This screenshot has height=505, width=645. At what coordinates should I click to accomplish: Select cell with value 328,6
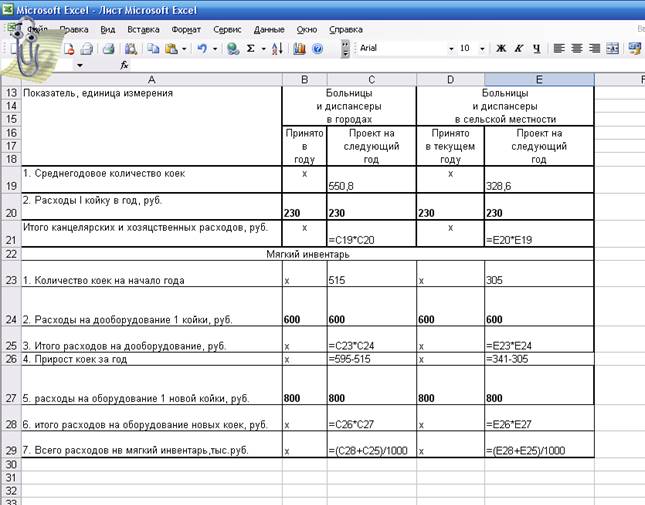point(539,179)
